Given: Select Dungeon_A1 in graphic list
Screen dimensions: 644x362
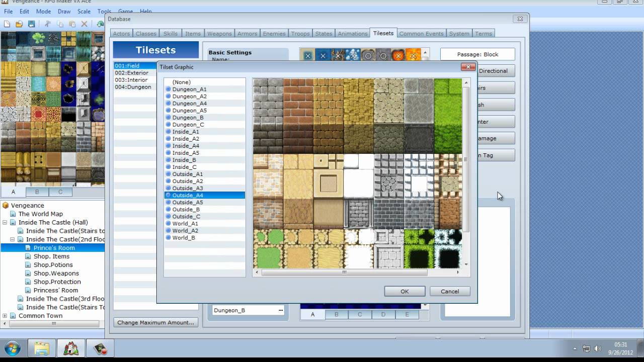Looking at the screenshot, I should (205, 89).
